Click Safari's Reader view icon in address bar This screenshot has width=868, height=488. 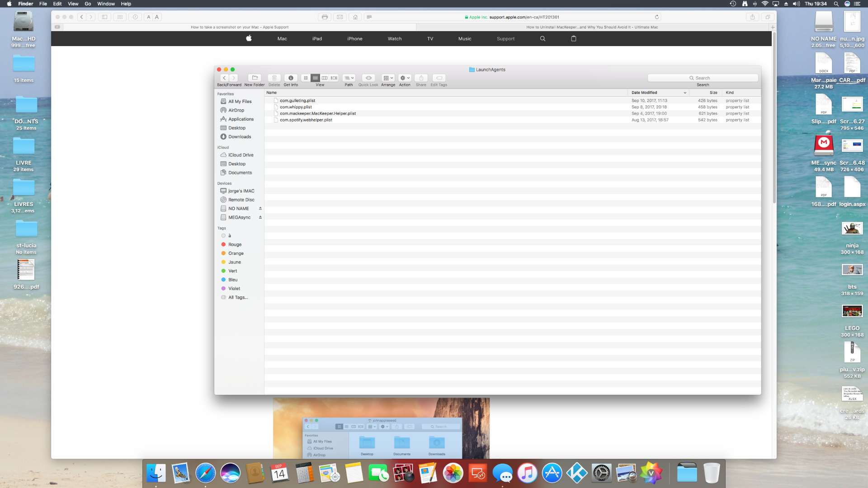369,17
